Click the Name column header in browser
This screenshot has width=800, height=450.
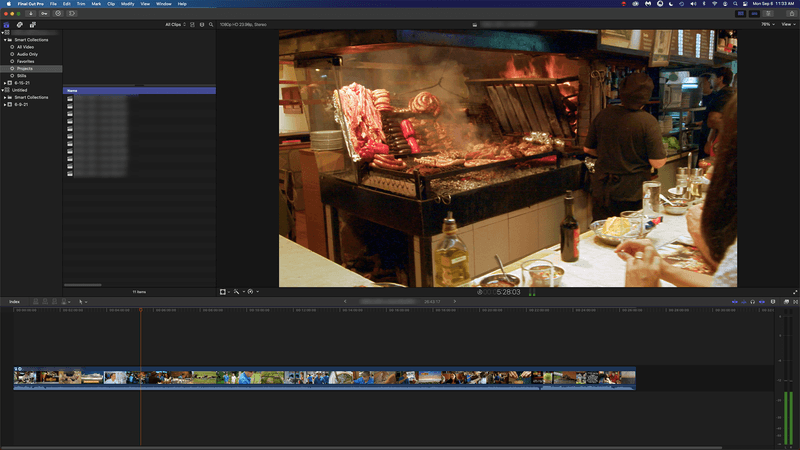(139, 90)
